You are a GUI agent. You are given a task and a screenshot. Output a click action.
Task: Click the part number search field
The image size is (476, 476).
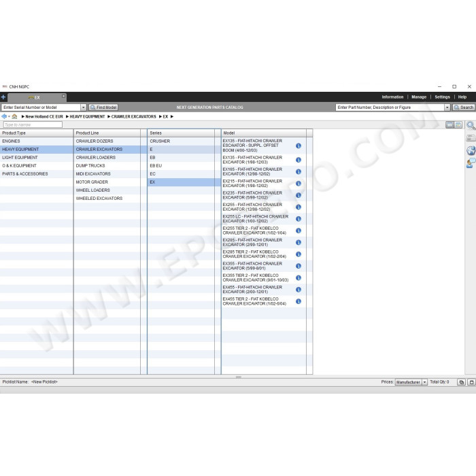tap(390, 107)
